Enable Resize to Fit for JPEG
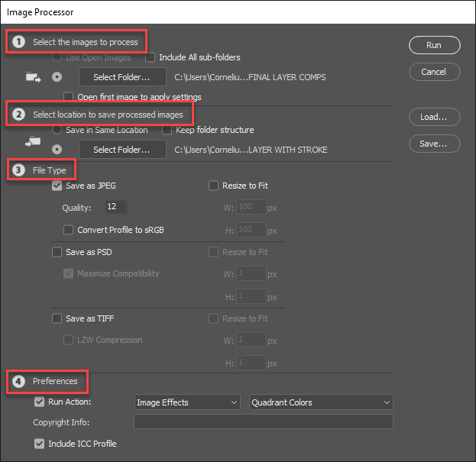 pyautogui.click(x=213, y=186)
